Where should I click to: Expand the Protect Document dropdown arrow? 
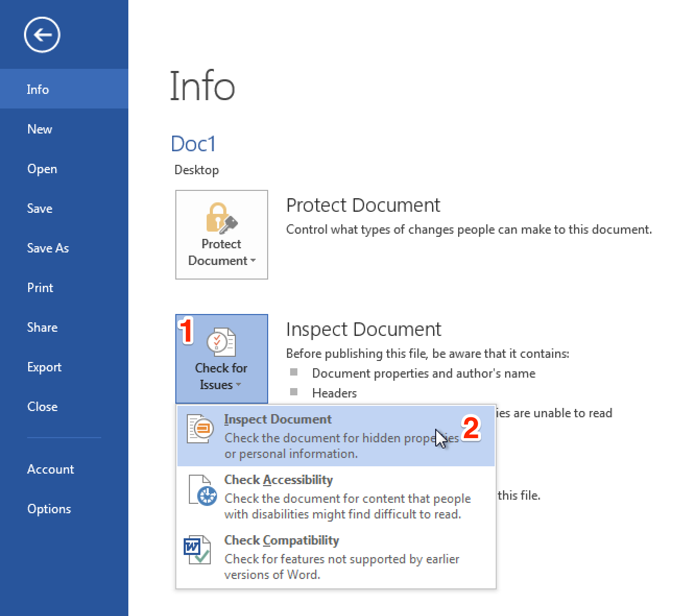tap(253, 261)
